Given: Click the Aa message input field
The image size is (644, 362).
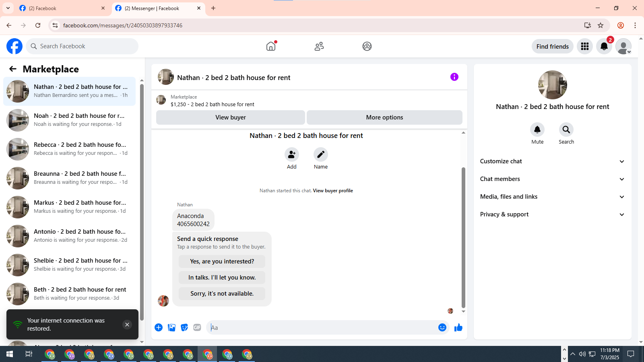Looking at the screenshot, I should pos(322,327).
